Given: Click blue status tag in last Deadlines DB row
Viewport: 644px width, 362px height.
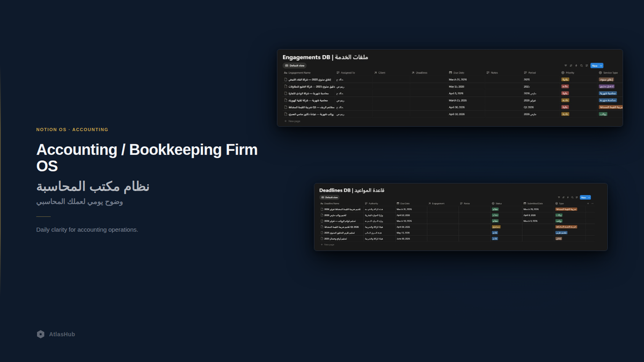Looking at the screenshot, I should (x=495, y=239).
